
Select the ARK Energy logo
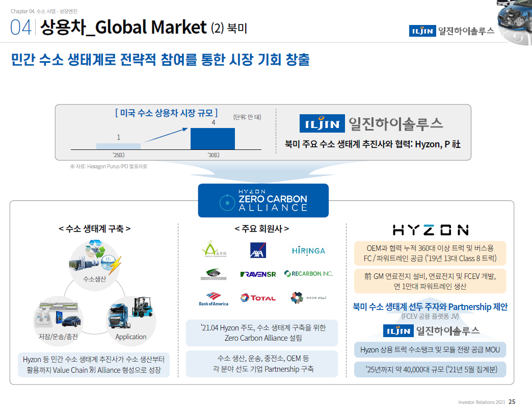[214, 249]
